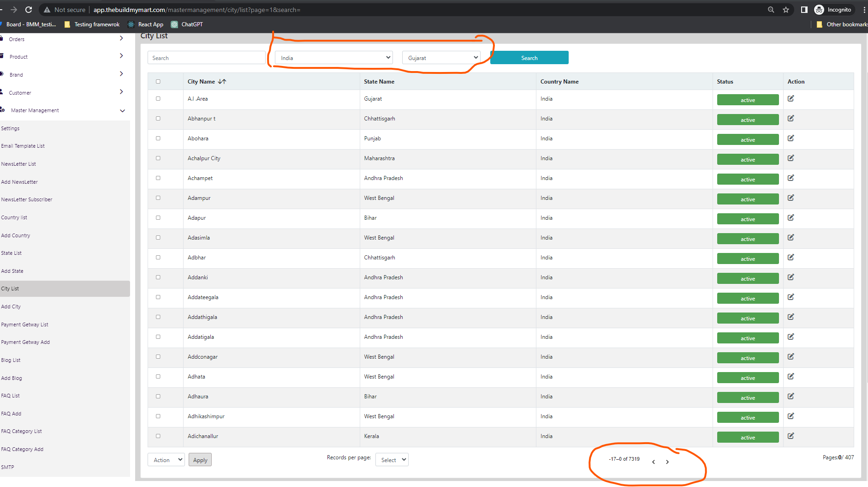868x487 pixels.
Task: Click active status badge for Adhaura
Action: pos(748,397)
